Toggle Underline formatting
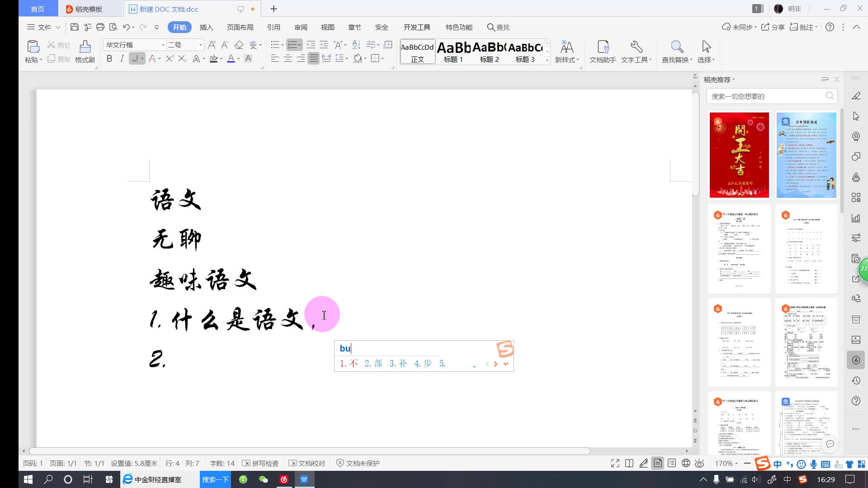The height and width of the screenshot is (488, 868). pos(134,58)
